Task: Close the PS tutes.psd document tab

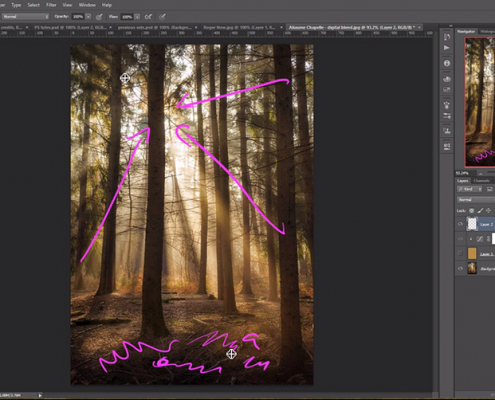Action: coord(111,27)
